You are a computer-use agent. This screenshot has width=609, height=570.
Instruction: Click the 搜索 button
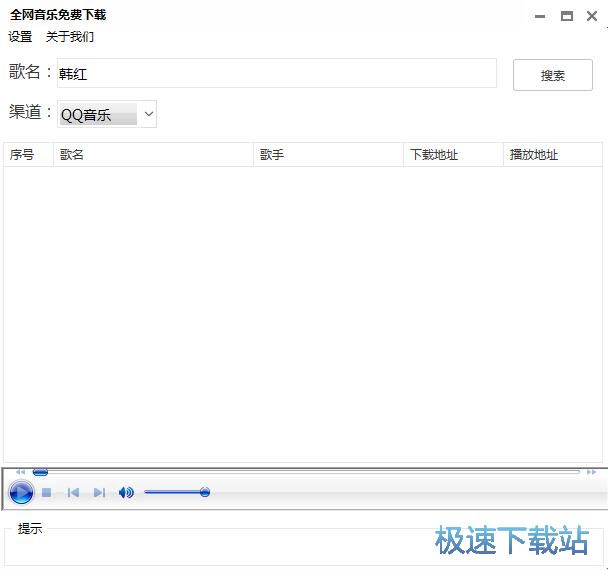[552, 75]
